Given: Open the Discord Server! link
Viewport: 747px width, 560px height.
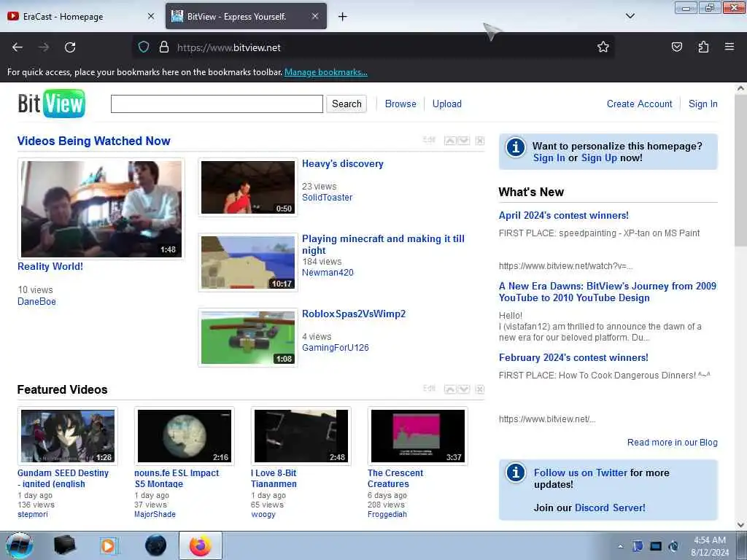Looking at the screenshot, I should 610,507.
